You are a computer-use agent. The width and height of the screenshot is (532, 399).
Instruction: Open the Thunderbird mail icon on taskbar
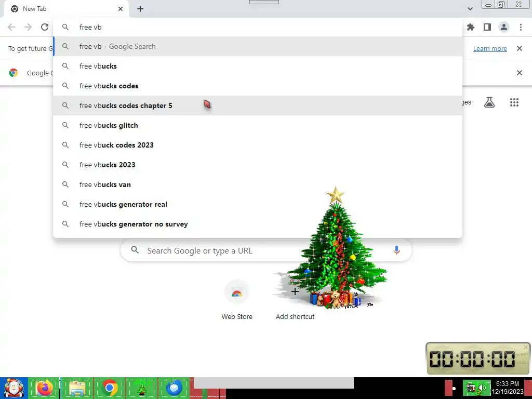(x=174, y=388)
